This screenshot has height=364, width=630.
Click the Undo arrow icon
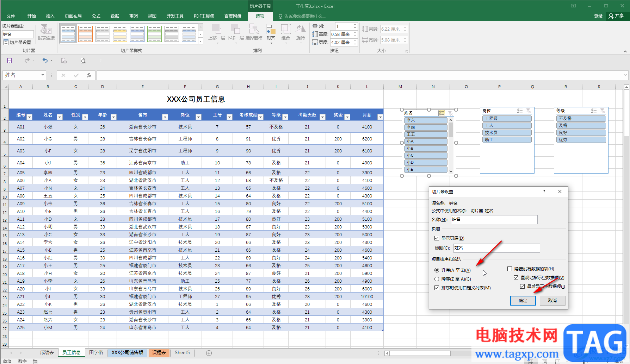(45, 61)
